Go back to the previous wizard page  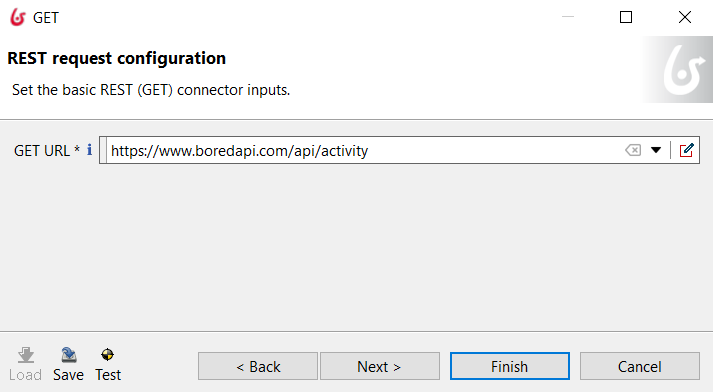click(258, 366)
